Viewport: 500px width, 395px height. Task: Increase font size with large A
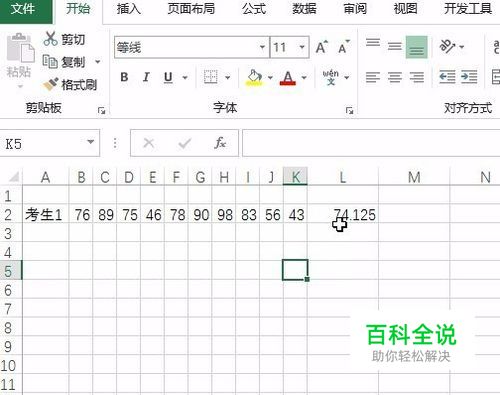(x=322, y=47)
